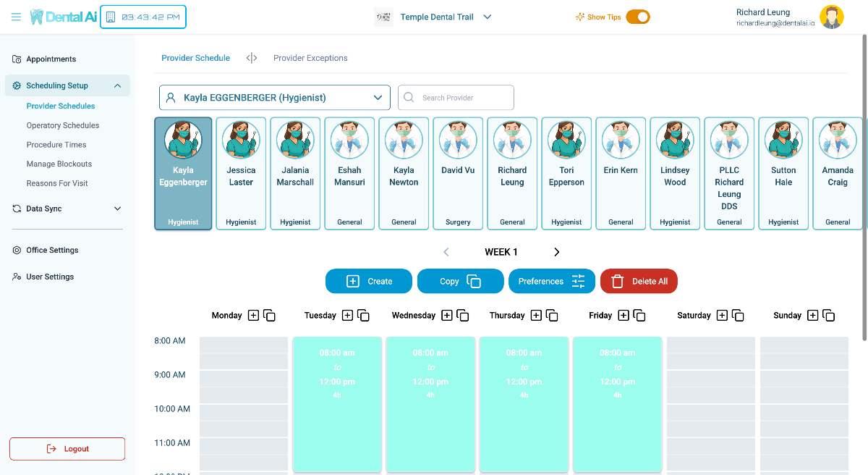Click the copy icon next to Sunday

pos(829,316)
